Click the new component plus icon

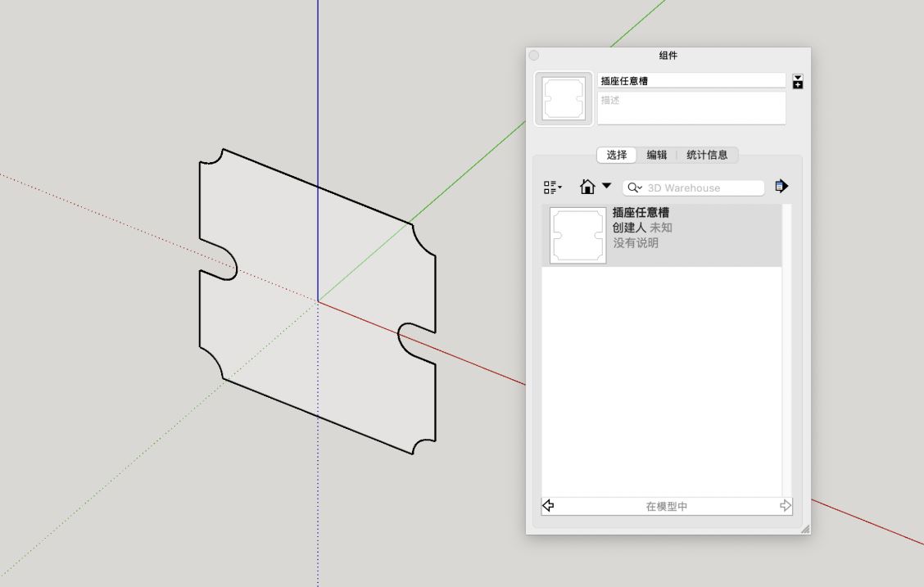coord(796,84)
